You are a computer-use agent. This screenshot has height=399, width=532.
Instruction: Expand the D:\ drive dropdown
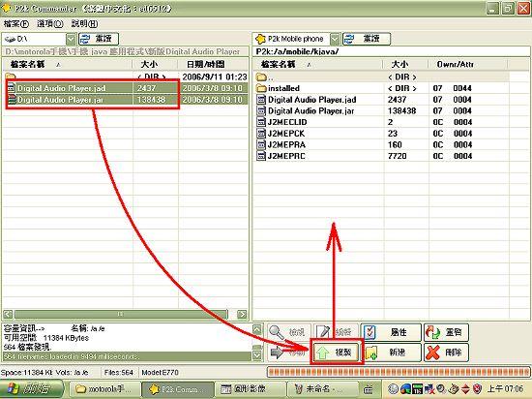point(71,39)
